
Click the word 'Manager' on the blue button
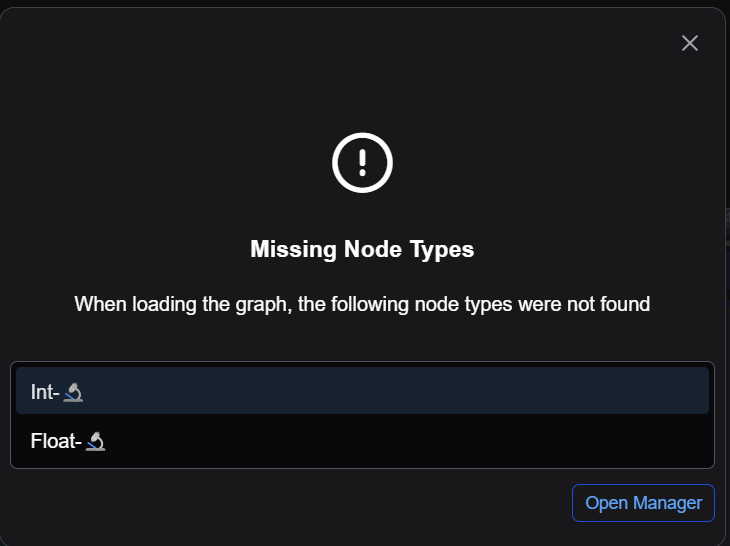tap(668, 503)
